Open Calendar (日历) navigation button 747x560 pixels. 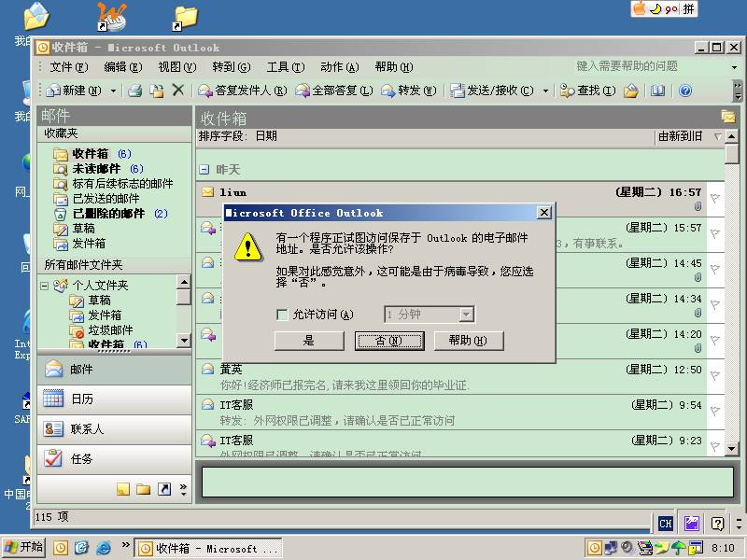pos(114,399)
